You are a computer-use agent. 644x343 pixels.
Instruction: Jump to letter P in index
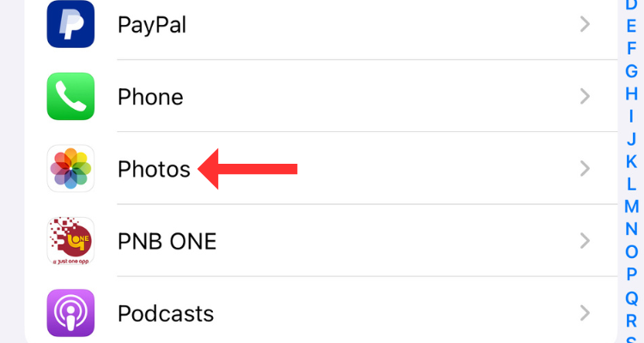(631, 274)
